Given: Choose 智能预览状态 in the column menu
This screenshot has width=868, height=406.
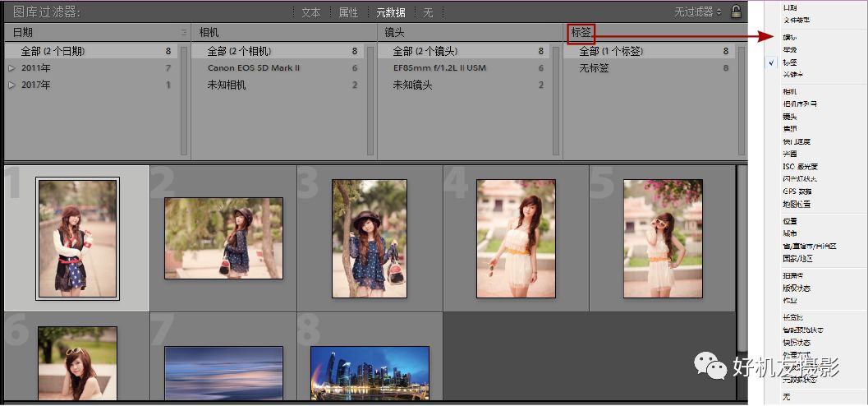Looking at the screenshot, I should coord(802,330).
